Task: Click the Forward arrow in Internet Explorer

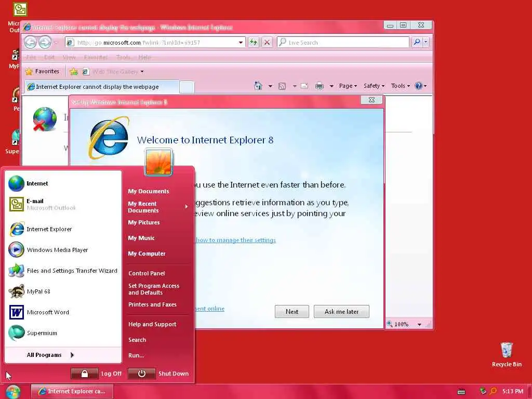Action: (45, 43)
